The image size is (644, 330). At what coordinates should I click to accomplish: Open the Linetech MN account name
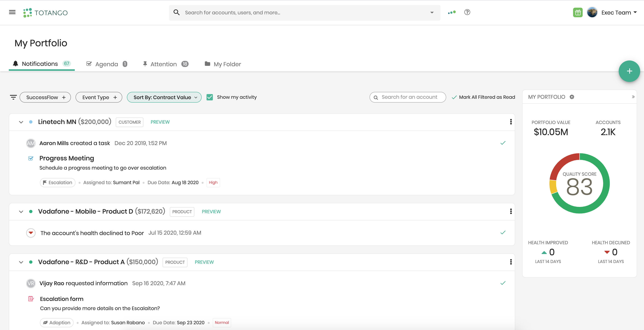pos(57,122)
